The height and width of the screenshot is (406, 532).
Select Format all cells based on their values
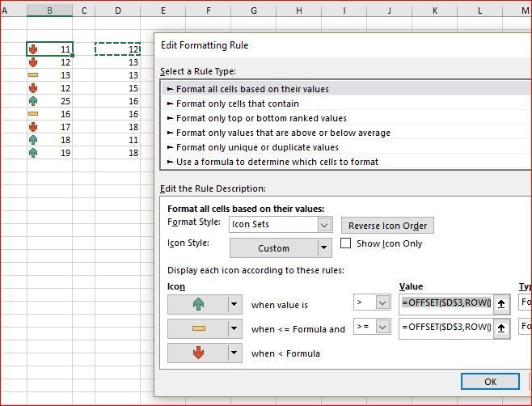click(x=346, y=89)
